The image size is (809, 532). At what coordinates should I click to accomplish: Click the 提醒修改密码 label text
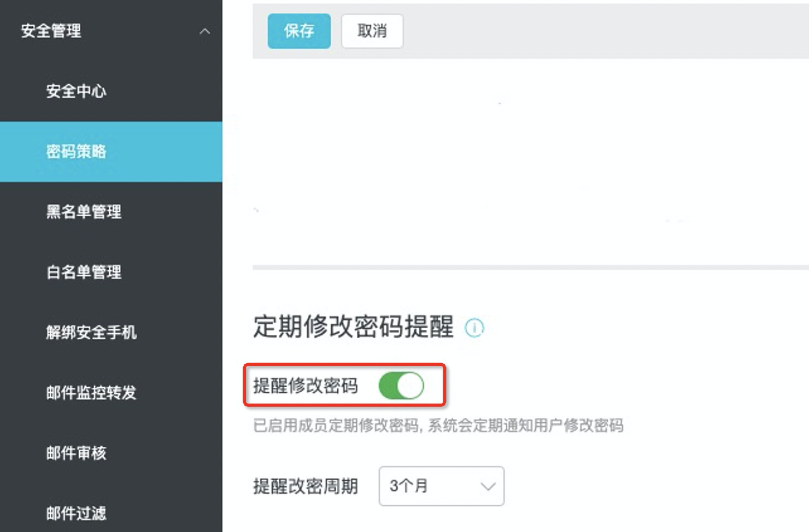[306, 386]
